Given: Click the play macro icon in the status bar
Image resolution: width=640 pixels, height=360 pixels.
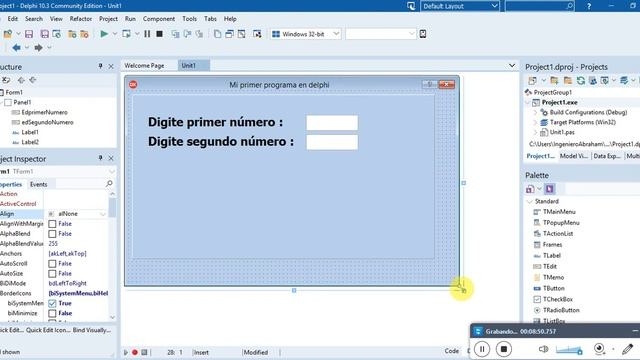Looking at the screenshot, I should [x=126, y=352].
